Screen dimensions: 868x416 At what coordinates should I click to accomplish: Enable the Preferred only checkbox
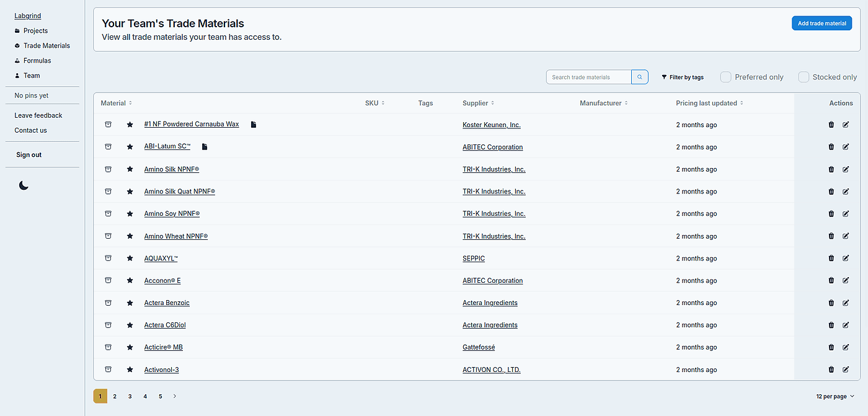click(725, 77)
